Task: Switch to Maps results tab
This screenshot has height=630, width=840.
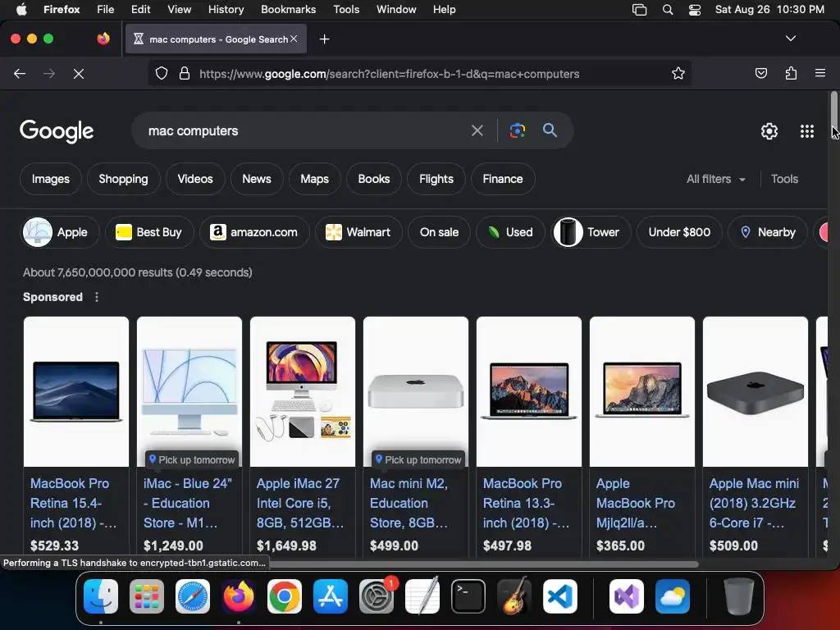Action: 314,179
